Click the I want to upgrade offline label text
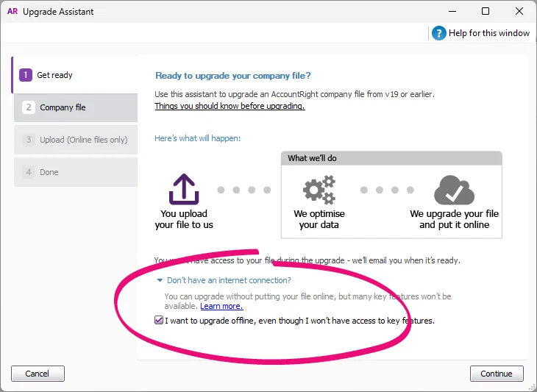537x392 pixels. pyautogui.click(x=299, y=321)
